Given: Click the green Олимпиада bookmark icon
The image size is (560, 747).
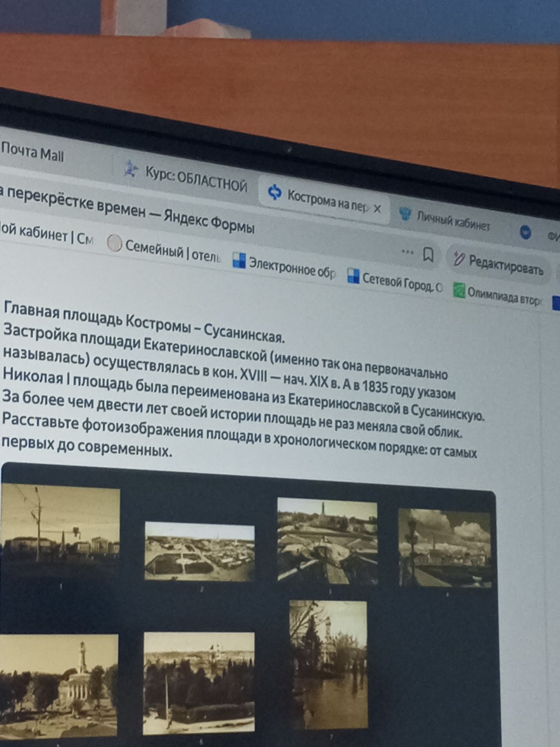Looking at the screenshot, I should click(459, 290).
